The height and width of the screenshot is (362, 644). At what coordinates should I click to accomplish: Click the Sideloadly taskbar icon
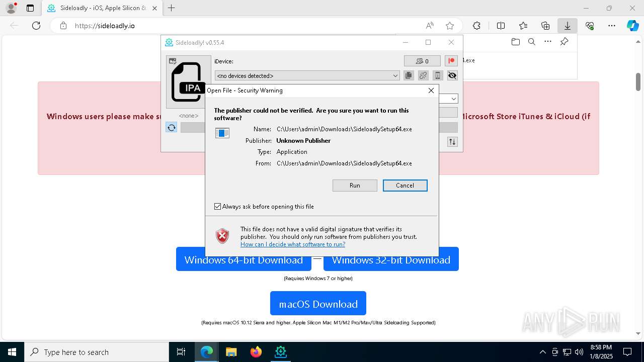coord(281,352)
